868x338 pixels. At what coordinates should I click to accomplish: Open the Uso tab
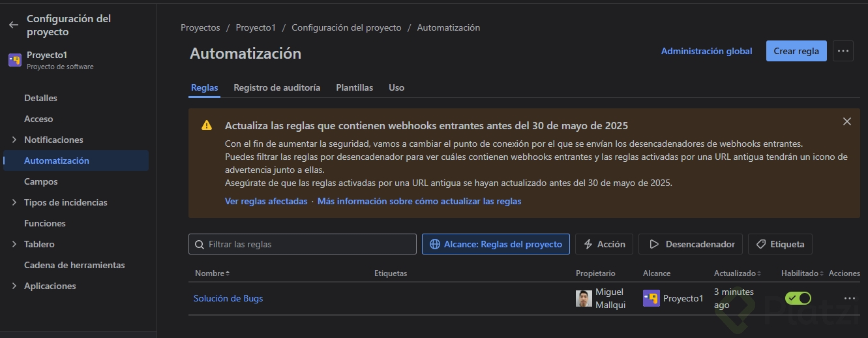pos(397,87)
